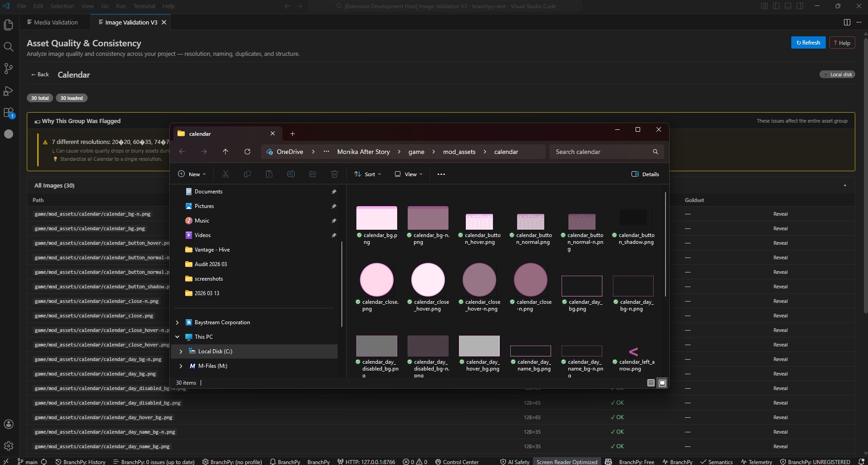Click the Back link beside Calendar
The width and height of the screenshot is (868, 465).
[40, 74]
